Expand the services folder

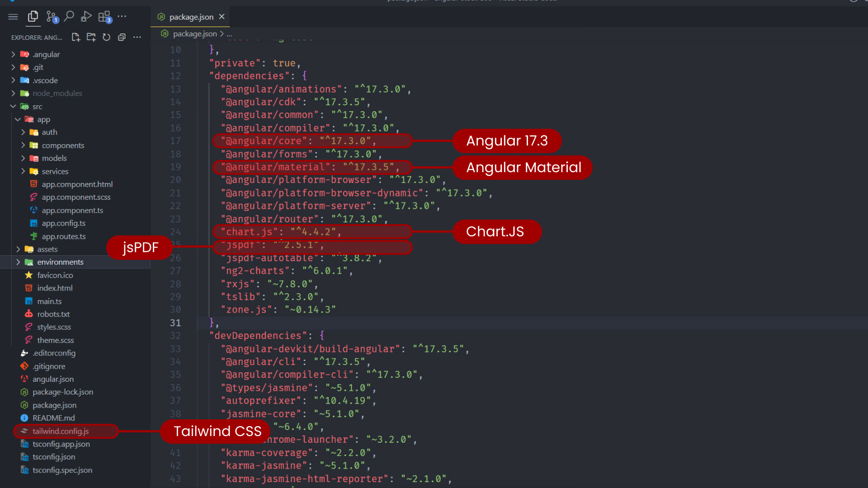[75, 171]
